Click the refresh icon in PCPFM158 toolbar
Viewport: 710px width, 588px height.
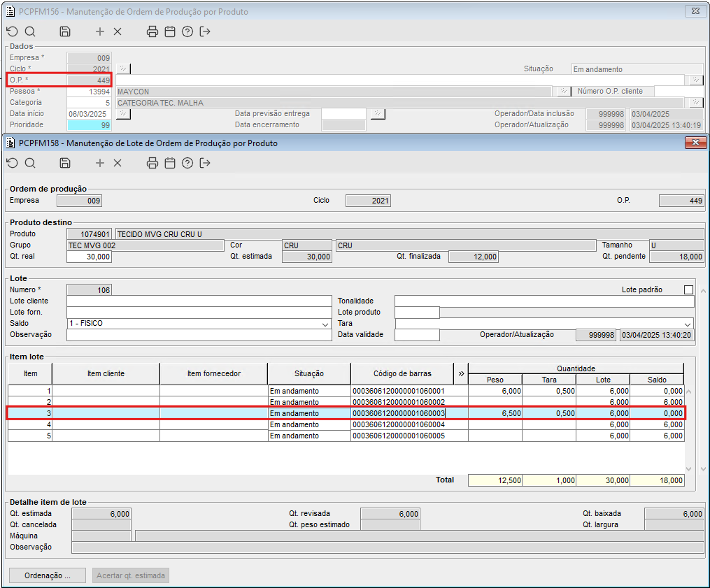click(12, 163)
